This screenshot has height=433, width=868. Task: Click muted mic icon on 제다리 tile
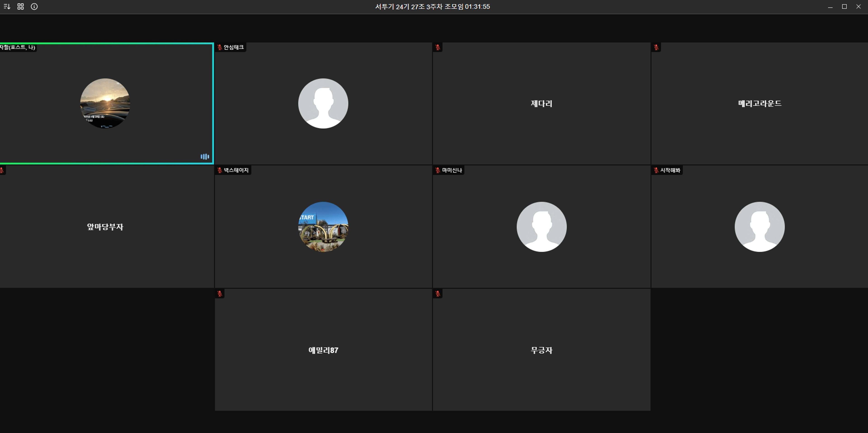click(438, 47)
